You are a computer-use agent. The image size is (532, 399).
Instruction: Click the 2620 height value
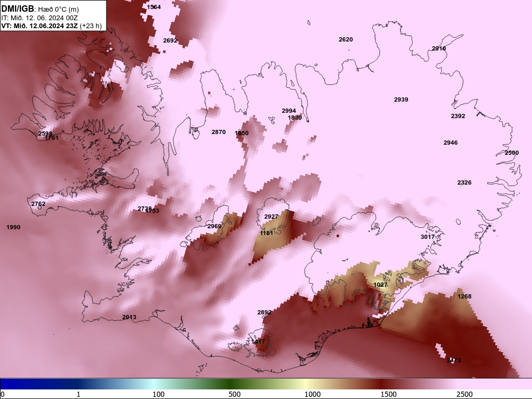pyautogui.click(x=346, y=39)
